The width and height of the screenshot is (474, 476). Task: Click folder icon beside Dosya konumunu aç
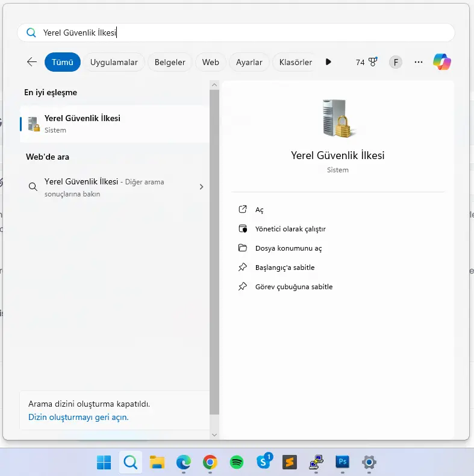click(243, 248)
